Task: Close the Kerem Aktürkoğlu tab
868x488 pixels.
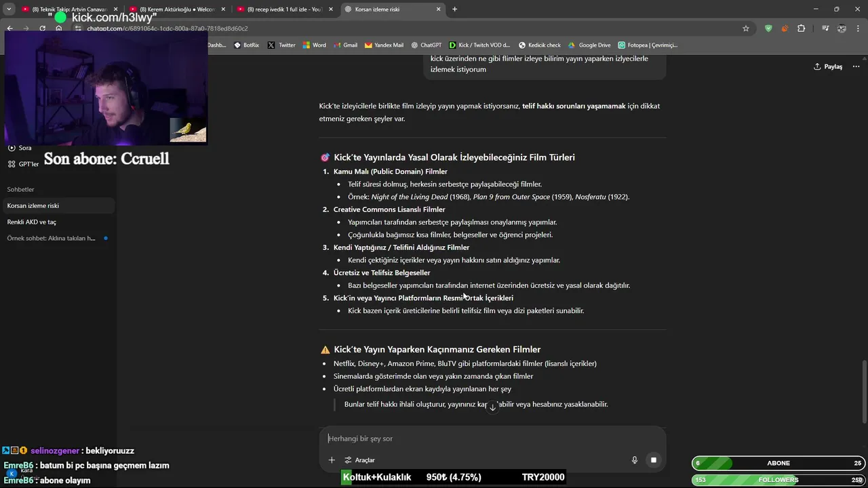Action: click(x=223, y=9)
